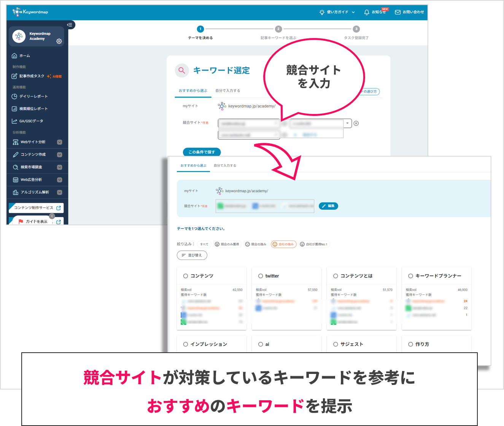
Task: Switch to おすすめから選ぶ tab in lower screenshot
Action: (193, 166)
